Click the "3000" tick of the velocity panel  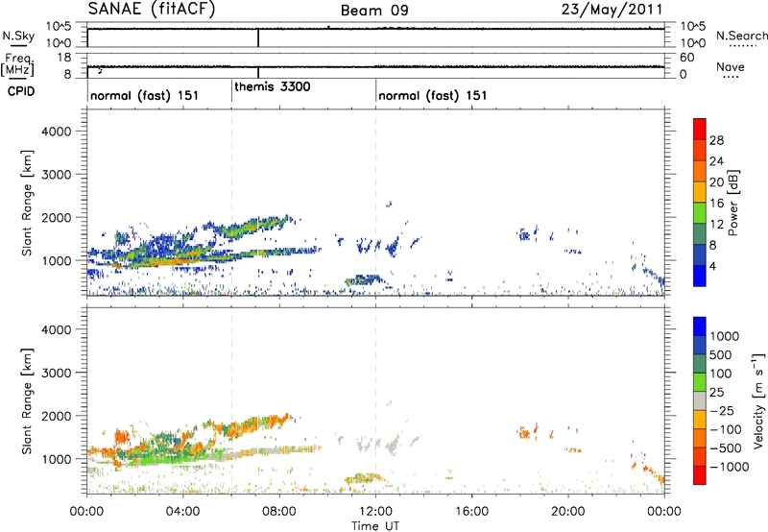click(57, 373)
